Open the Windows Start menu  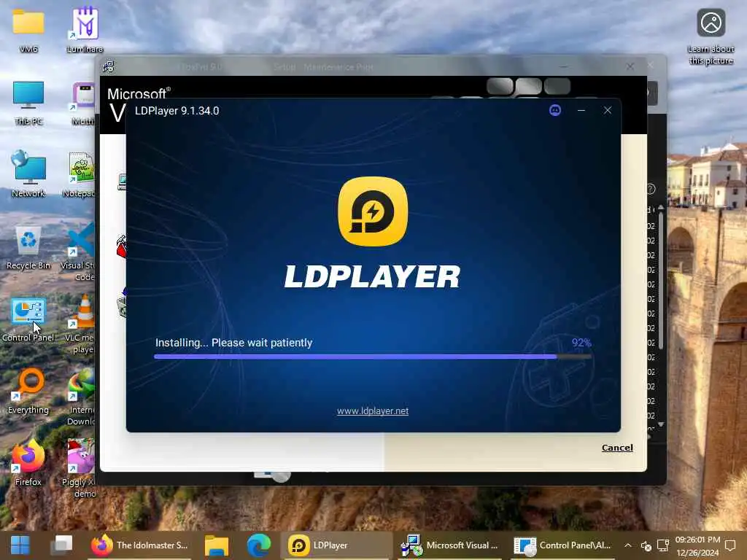pos(20,545)
